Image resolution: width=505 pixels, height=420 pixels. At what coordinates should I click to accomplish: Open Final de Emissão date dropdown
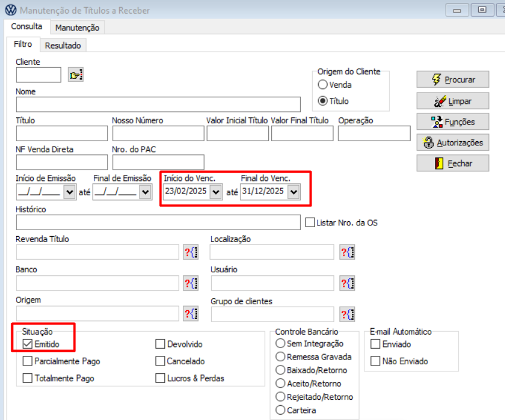pos(145,192)
